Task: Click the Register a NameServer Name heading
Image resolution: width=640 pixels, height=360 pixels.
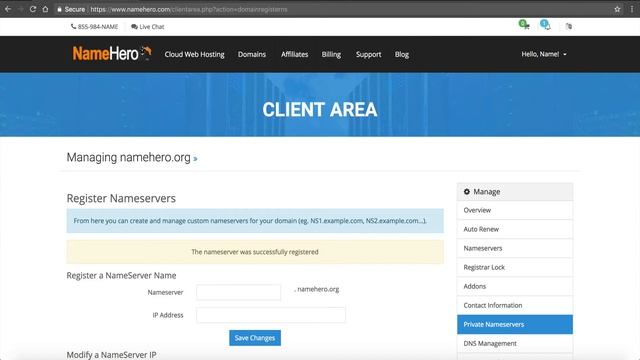Action: 121,276
